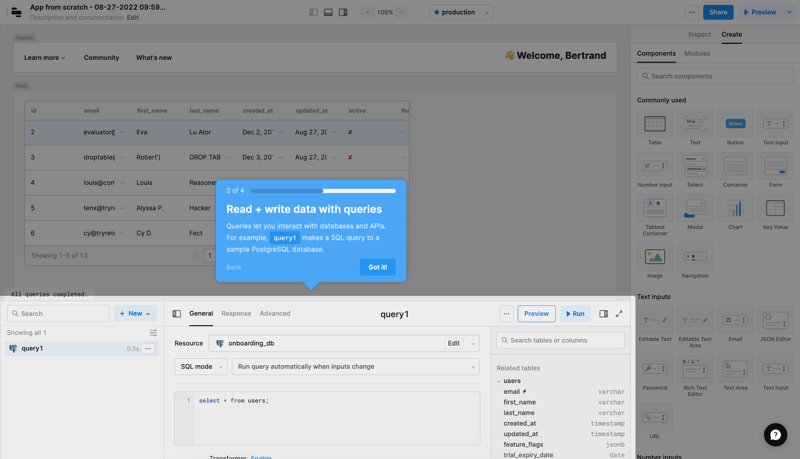This screenshot has height=459, width=800.
Task: Select query1 in the query list
Action: pos(82,348)
